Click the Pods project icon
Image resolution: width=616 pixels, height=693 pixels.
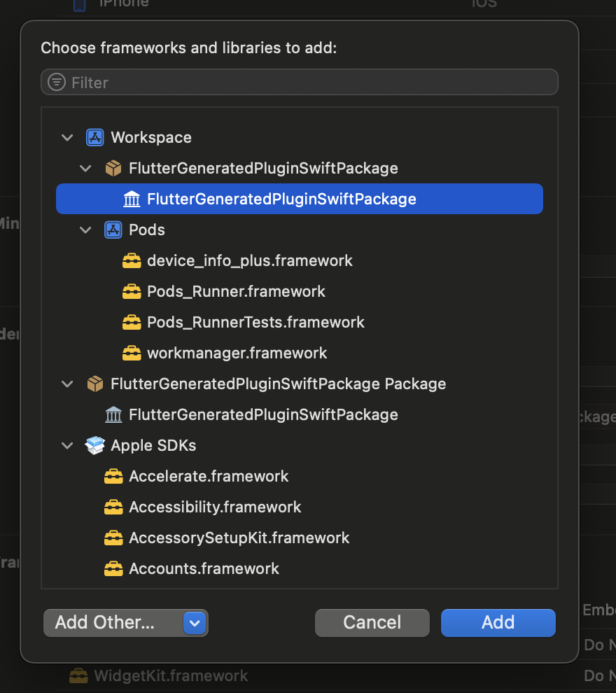click(x=113, y=230)
